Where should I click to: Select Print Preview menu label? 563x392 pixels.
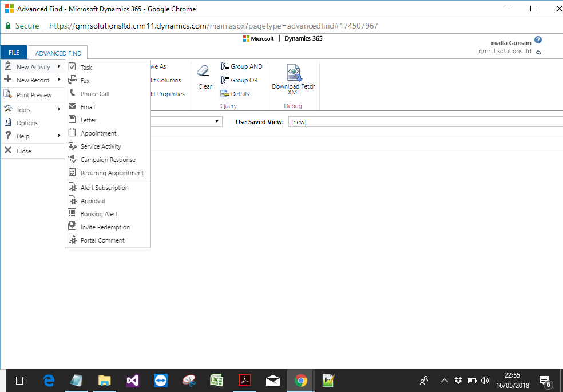34,95
